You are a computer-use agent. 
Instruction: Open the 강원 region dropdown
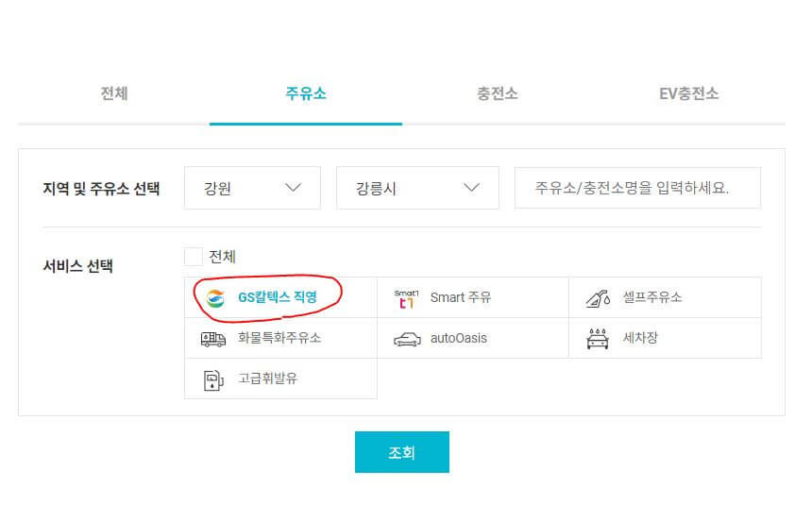tap(252, 188)
